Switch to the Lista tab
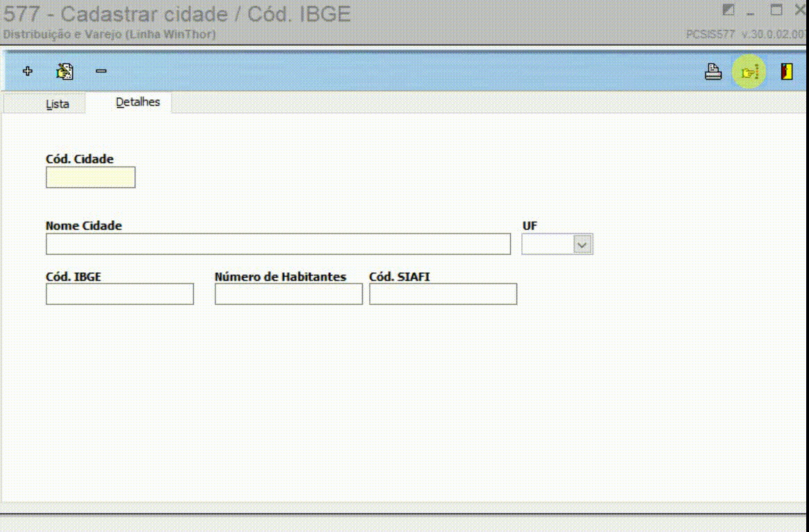This screenshot has width=809, height=532. pos(44,103)
